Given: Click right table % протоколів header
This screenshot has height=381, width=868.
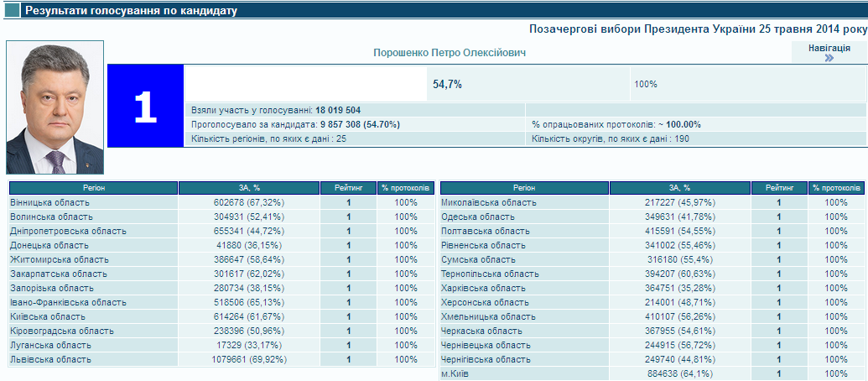Looking at the screenshot, I should (x=836, y=188).
